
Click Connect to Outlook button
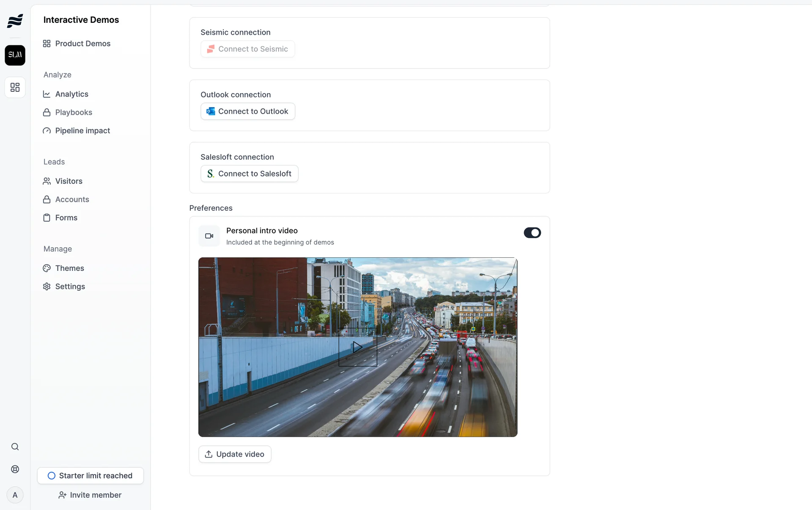[248, 111]
